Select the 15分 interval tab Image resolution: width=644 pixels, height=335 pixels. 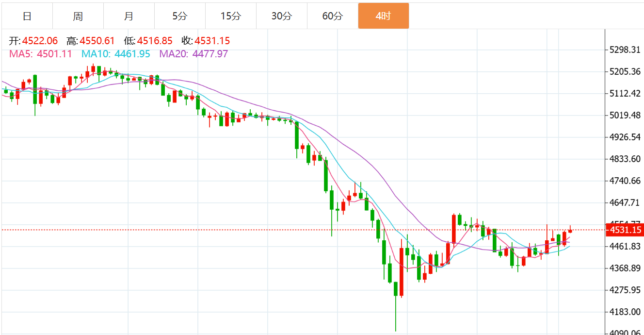(x=230, y=16)
